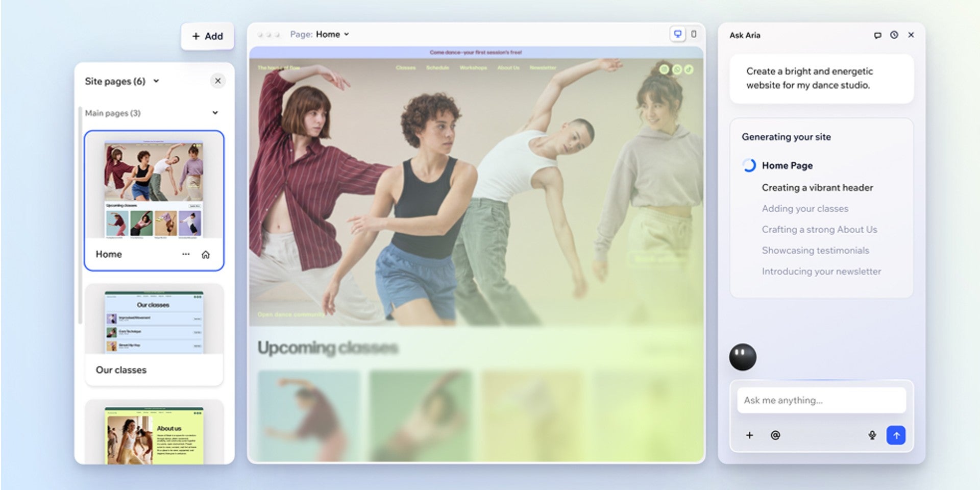The width and height of the screenshot is (980, 490).
Task: Close the Site pages panel
Action: (x=218, y=81)
